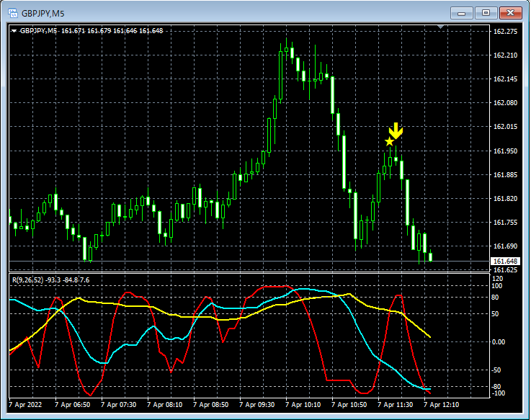Screen dimensions: 531x420
Task: Click the 7 Apr 06:50 time label
Action: point(73,405)
